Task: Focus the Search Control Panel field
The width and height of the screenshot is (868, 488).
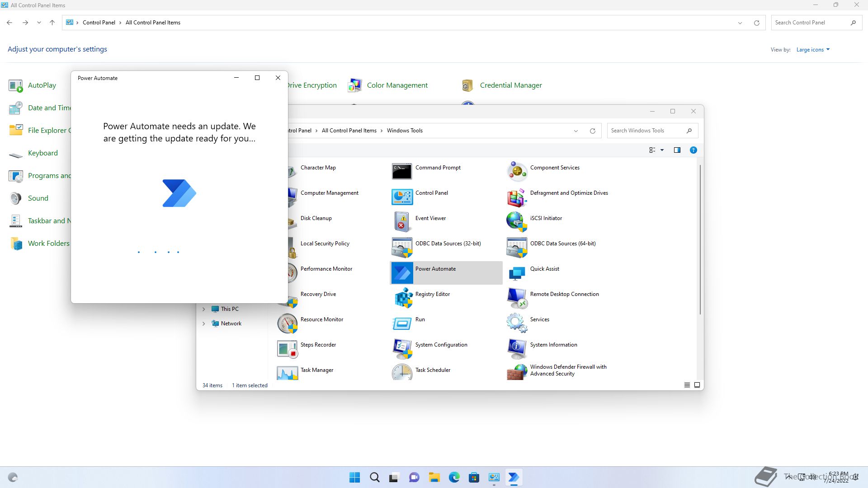Action: (x=816, y=23)
